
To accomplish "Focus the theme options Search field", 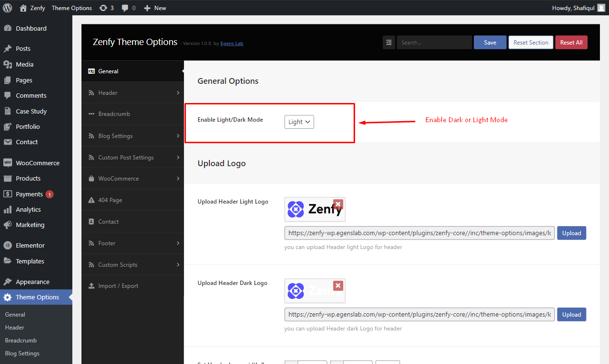I will pyautogui.click(x=434, y=42).
